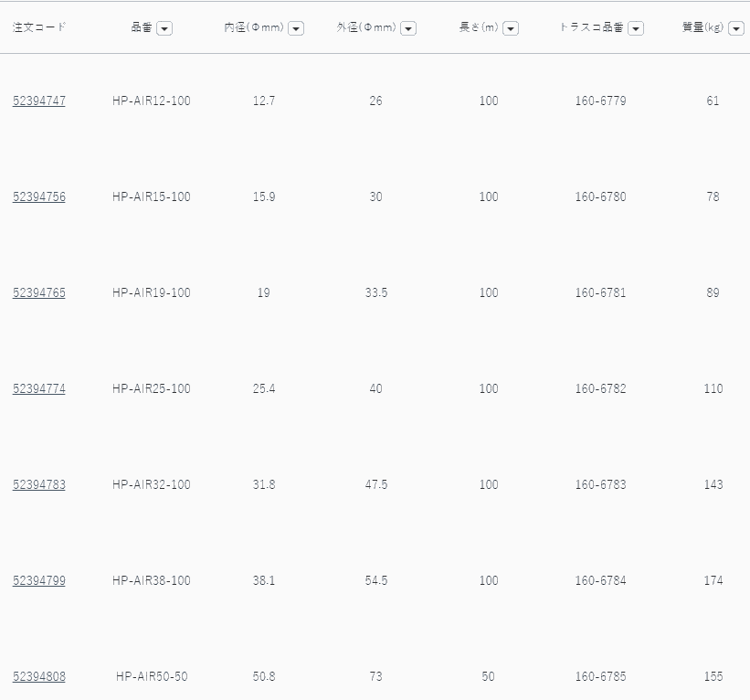Select TRUSCO number 160-6781 cell

coord(600,292)
